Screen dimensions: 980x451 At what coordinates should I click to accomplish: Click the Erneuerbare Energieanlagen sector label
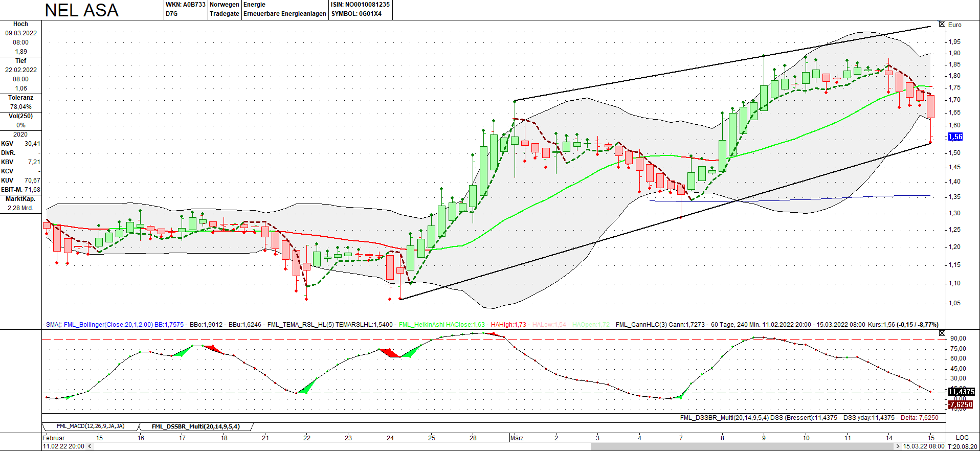(285, 14)
